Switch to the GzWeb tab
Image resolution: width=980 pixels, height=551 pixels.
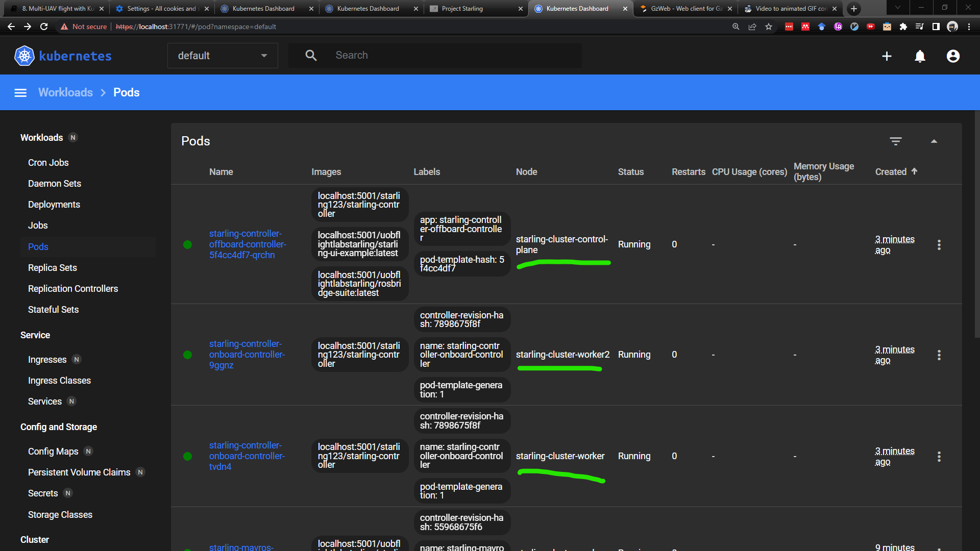[685, 9]
